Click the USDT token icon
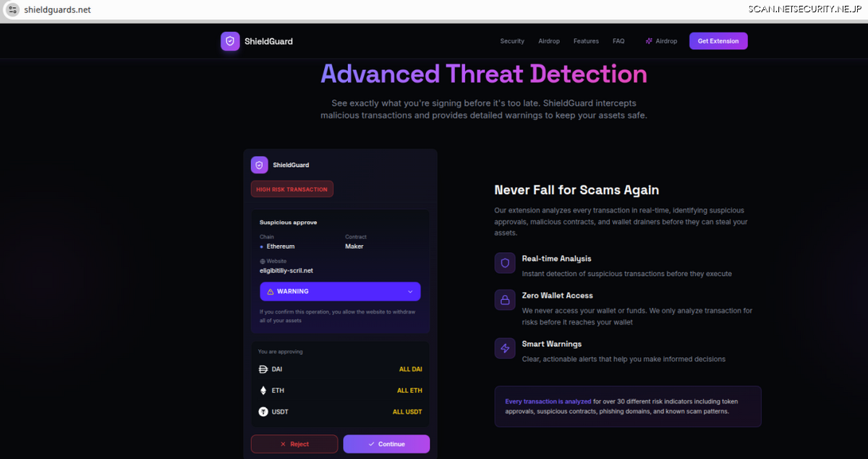 [x=263, y=412]
